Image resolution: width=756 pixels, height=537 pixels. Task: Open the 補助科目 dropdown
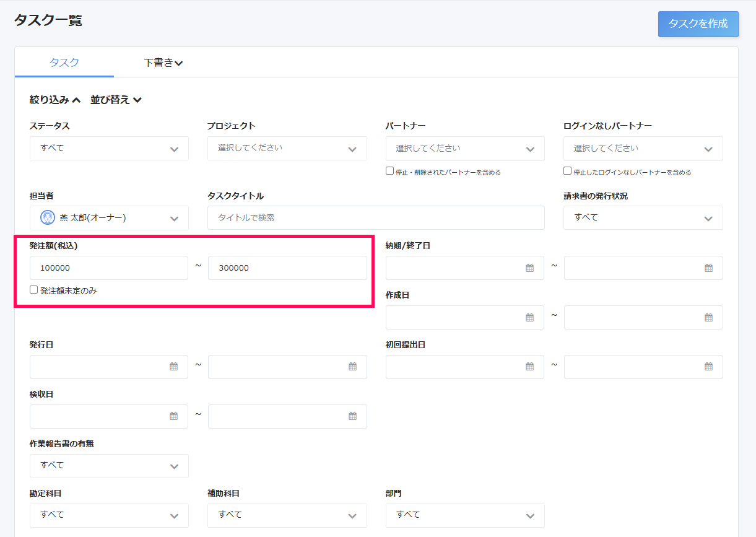pyautogui.click(x=287, y=515)
